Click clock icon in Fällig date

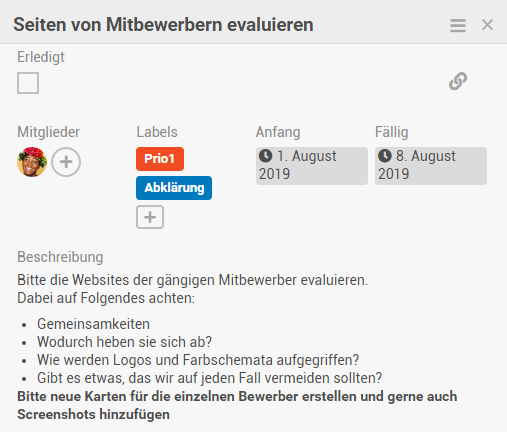tap(384, 156)
